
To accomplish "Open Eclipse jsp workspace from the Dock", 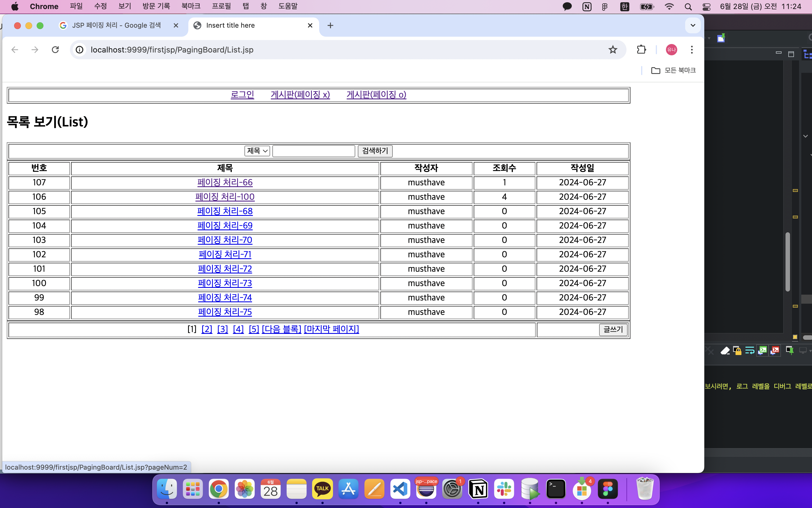I will point(426,489).
